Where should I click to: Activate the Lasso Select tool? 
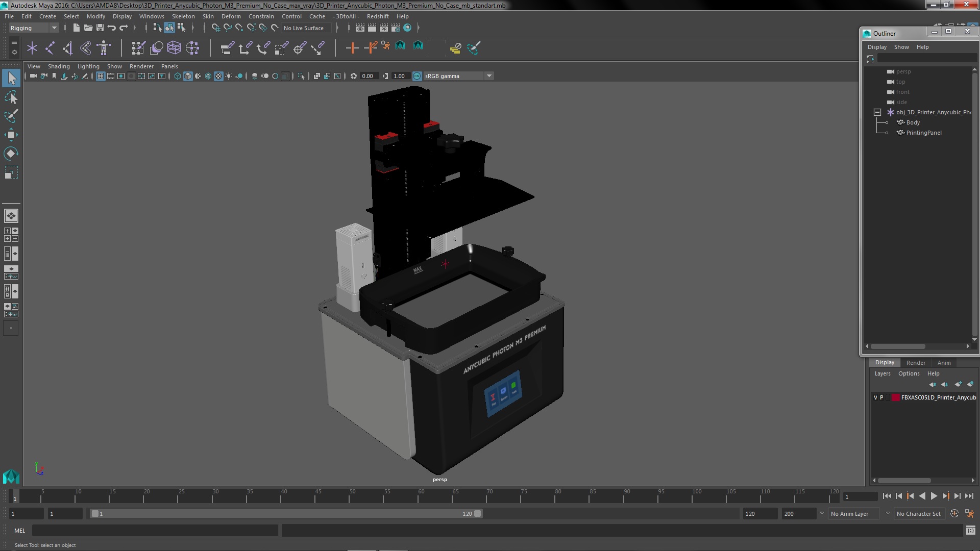tap(11, 97)
